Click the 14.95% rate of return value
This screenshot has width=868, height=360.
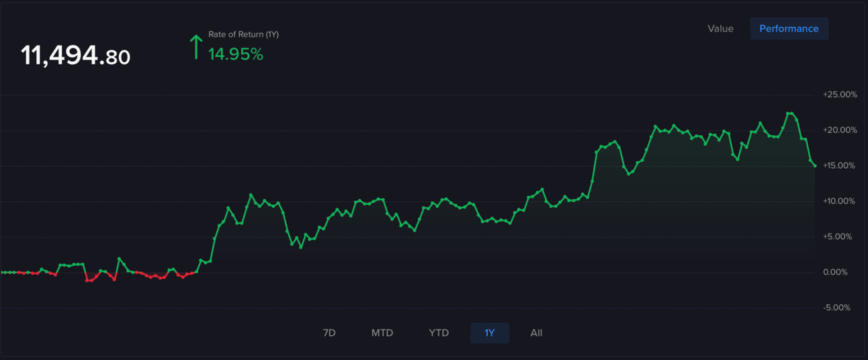coord(236,54)
